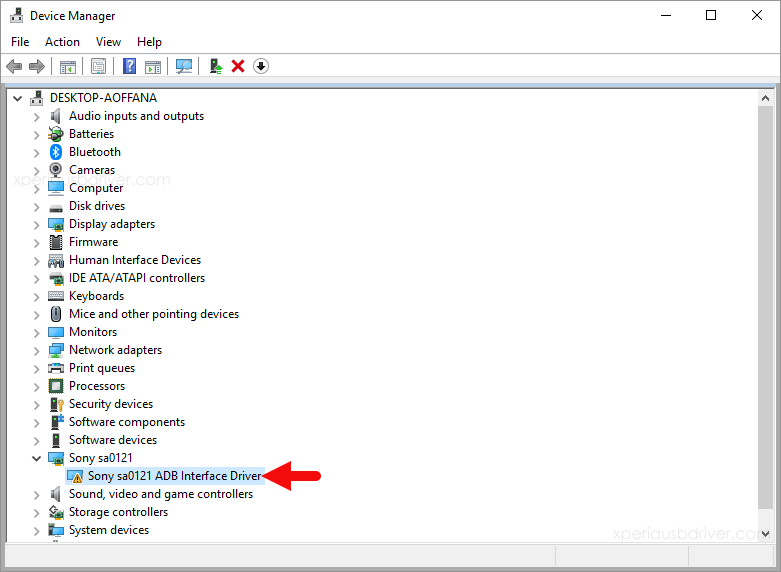781x572 pixels.
Task: Select the Software devices label
Action: coord(113,440)
